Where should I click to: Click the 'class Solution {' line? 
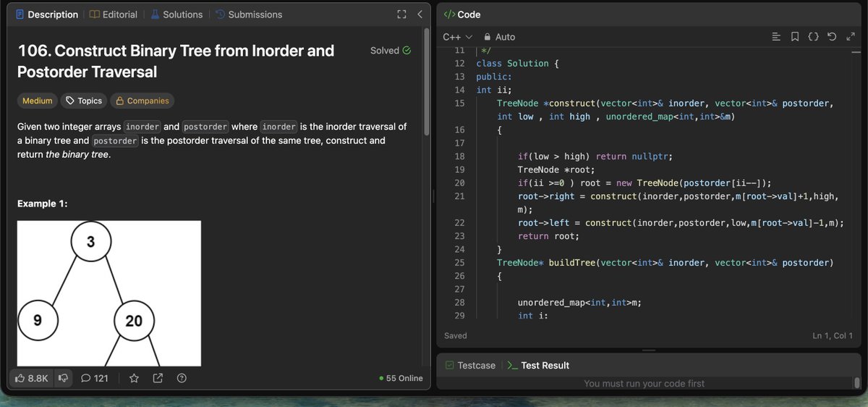click(517, 64)
